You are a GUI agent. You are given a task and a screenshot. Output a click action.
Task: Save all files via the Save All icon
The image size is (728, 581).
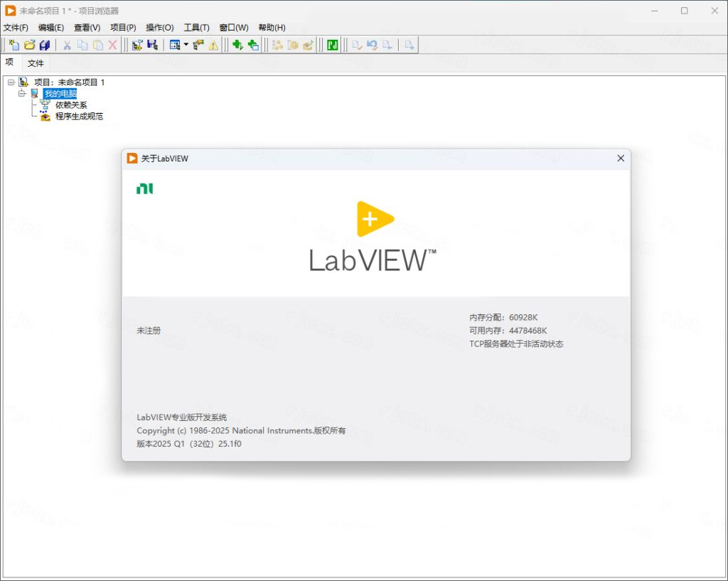pos(43,45)
